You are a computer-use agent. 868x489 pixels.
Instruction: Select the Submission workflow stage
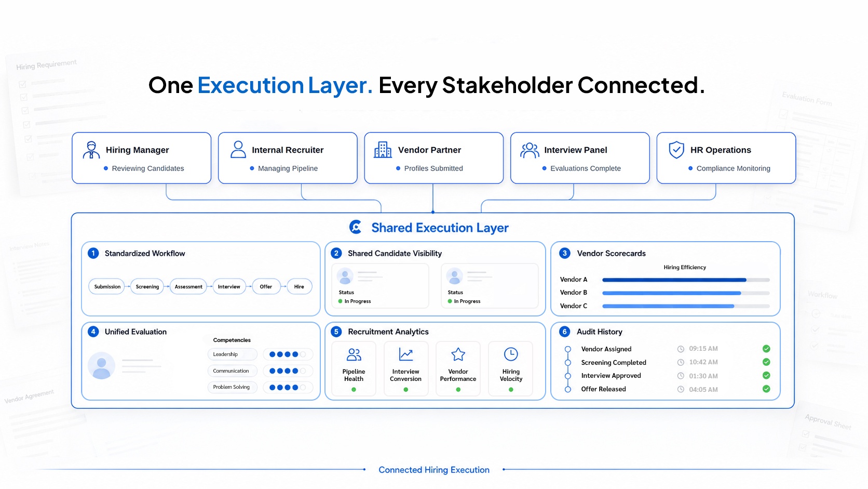(x=107, y=286)
